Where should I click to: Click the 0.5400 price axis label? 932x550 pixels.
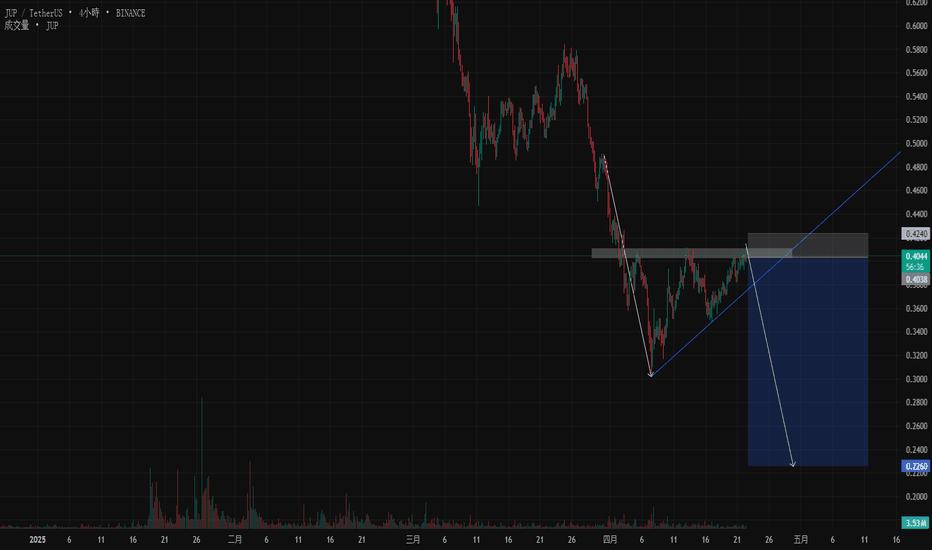(916, 96)
